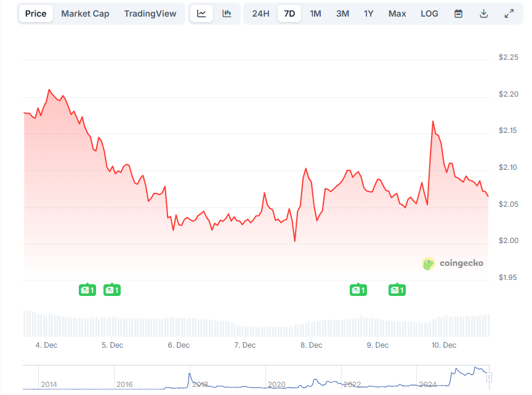Open the calendar date range picker
Viewport: 532px width, 395px height.
coord(458,13)
